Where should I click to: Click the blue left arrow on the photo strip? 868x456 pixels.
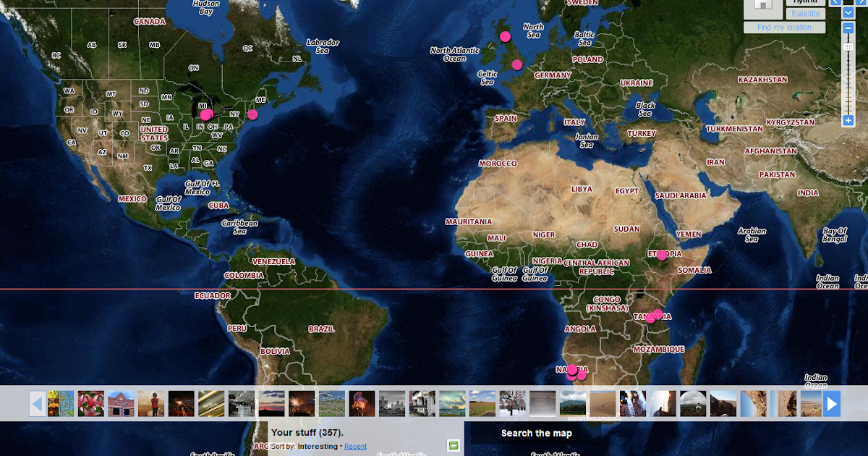click(35, 404)
